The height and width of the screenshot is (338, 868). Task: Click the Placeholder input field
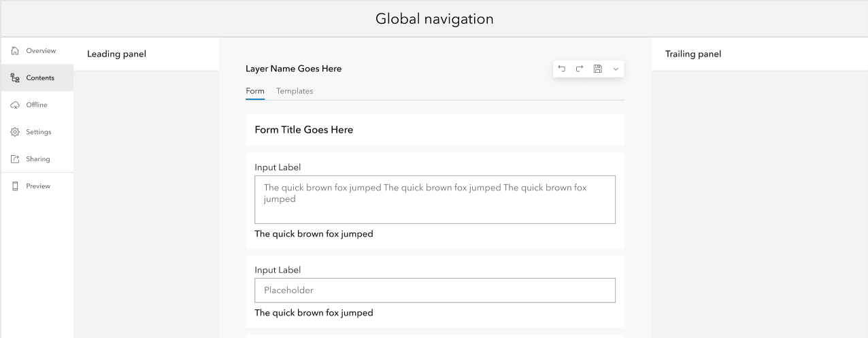point(435,290)
